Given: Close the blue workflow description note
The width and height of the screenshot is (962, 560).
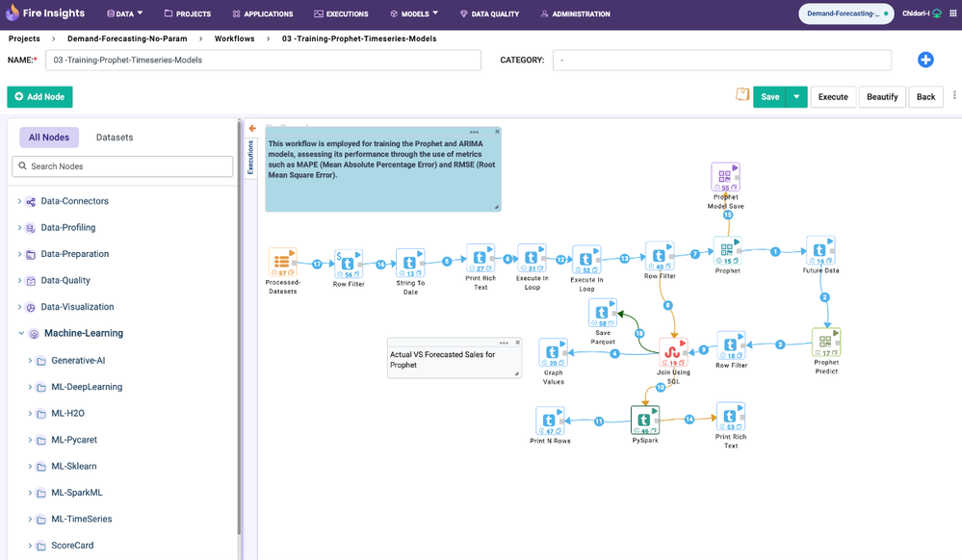Looking at the screenshot, I should click(498, 132).
